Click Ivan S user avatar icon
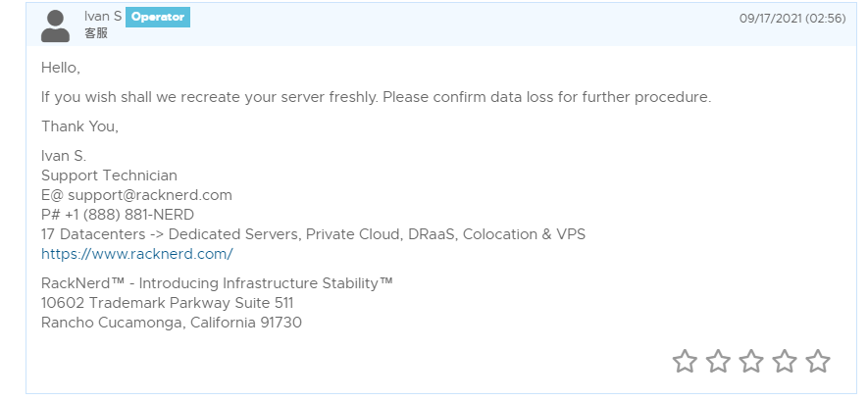This screenshot has width=868, height=401. point(55,25)
